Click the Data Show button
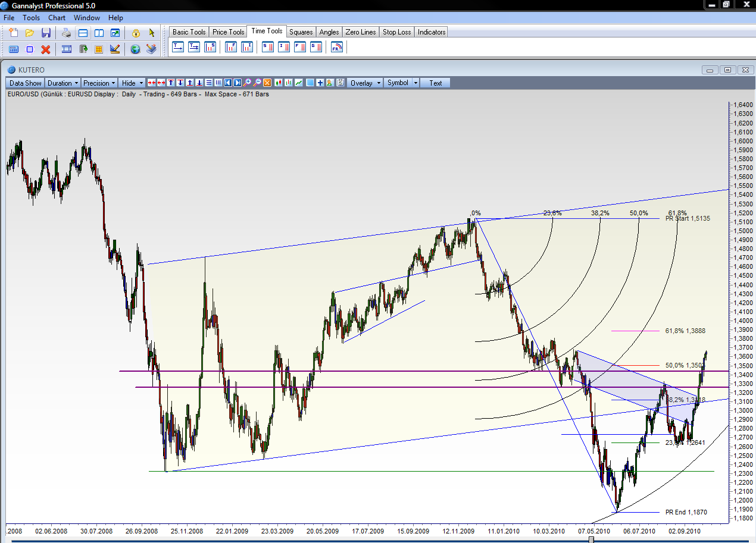 (x=26, y=83)
